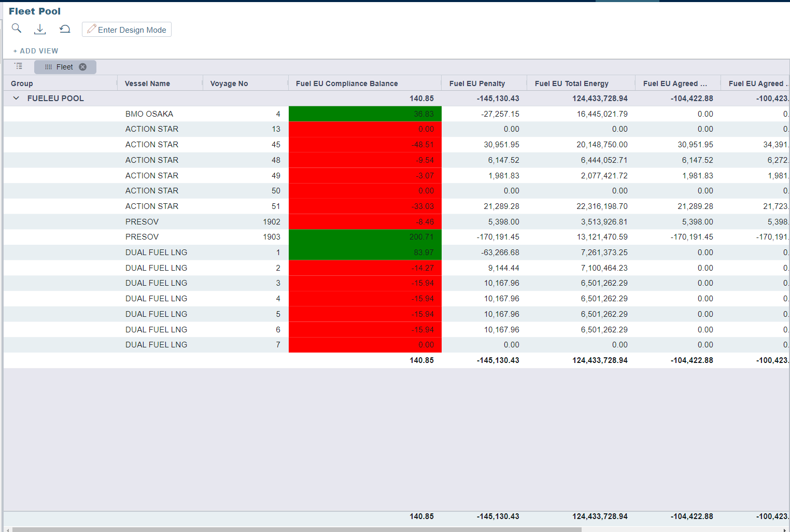Click ACTION STAR voyage 49 name
The height and width of the screenshot is (532, 790).
152,176
